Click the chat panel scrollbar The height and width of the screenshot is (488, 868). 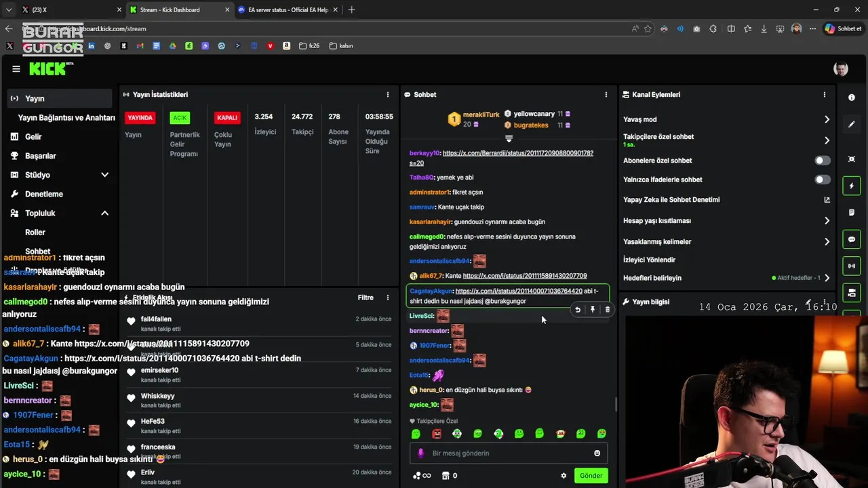[616, 405]
